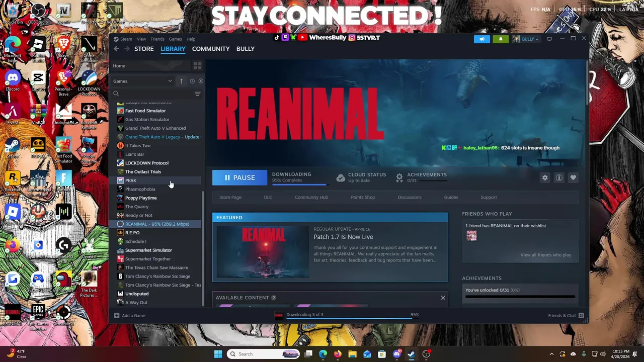The image size is (644, 362).
Task: Open the Steam menu
Action: [126, 39]
